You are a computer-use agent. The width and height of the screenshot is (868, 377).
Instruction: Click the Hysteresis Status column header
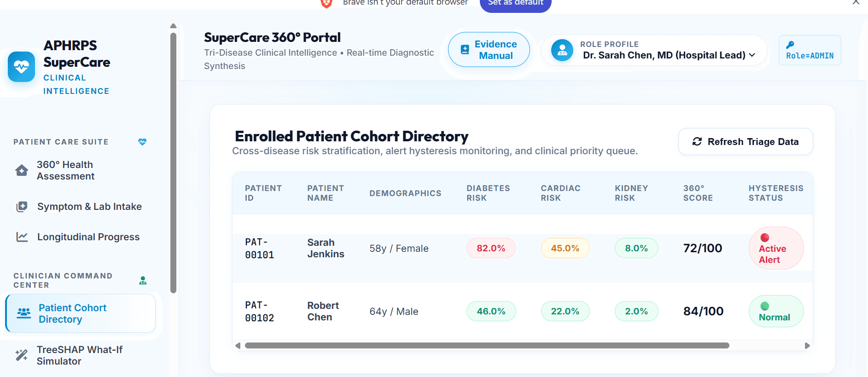pyautogui.click(x=776, y=193)
